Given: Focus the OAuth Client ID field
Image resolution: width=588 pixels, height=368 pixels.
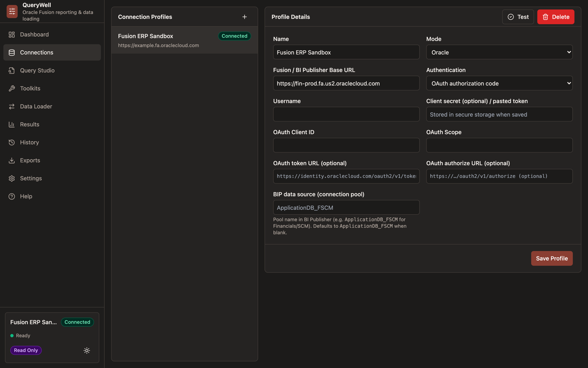Looking at the screenshot, I should click(x=346, y=145).
